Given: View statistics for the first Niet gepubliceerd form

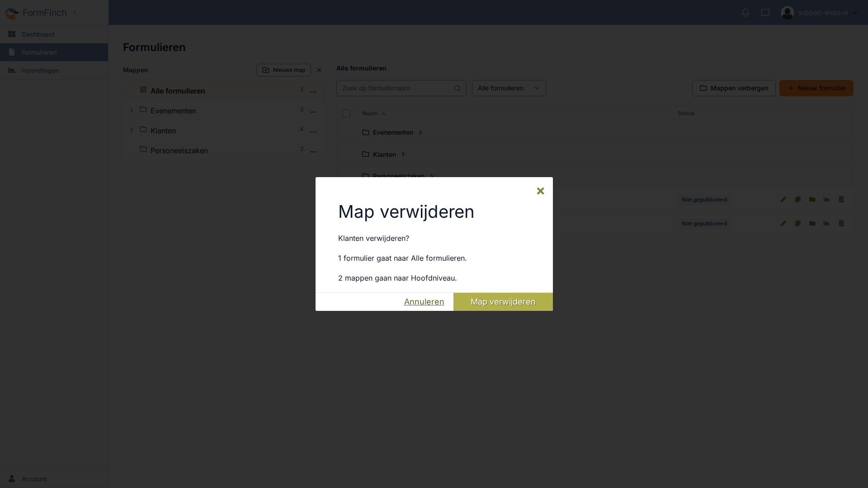Looking at the screenshot, I should (x=827, y=199).
